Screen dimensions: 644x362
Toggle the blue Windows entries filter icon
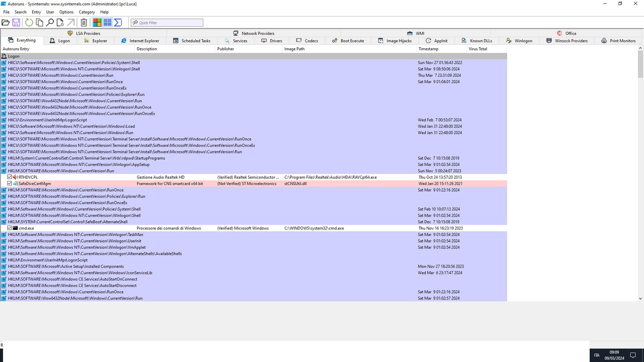tap(108, 23)
